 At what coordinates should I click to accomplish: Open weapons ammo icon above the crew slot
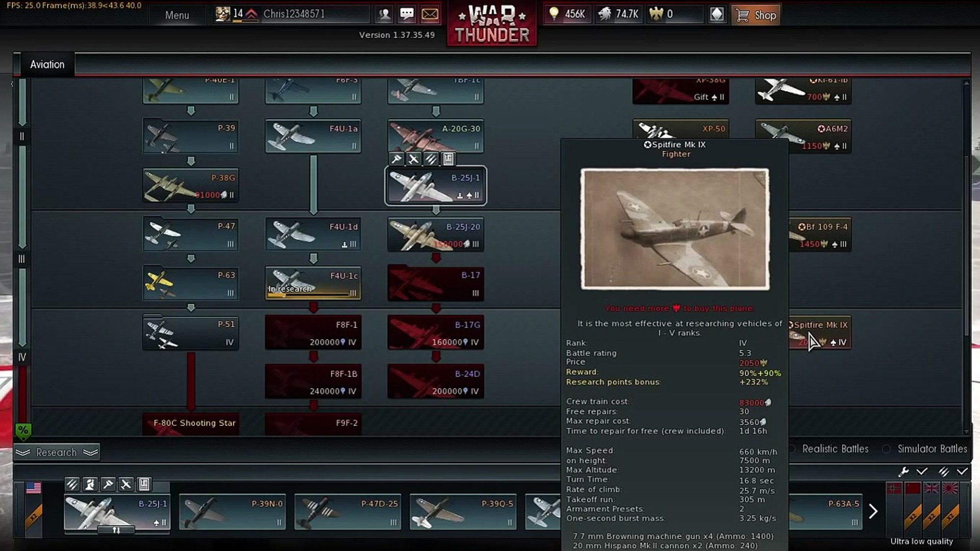coord(72,484)
